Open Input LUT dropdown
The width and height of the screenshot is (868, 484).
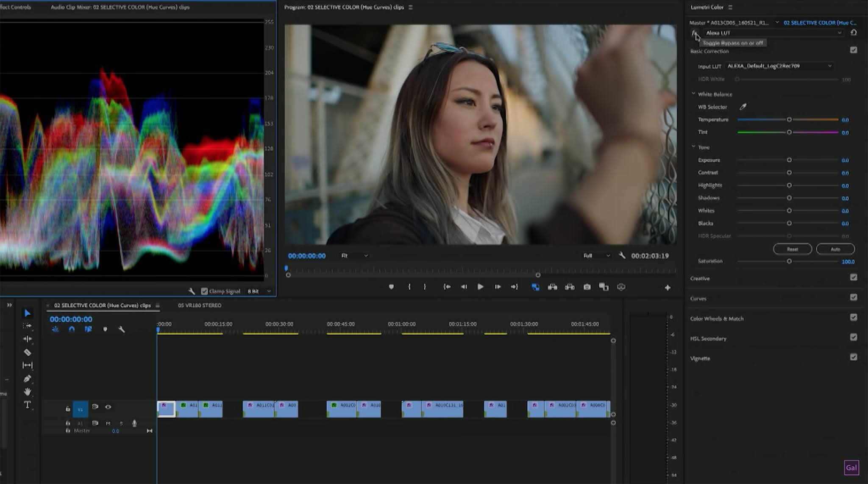coord(779,66)
